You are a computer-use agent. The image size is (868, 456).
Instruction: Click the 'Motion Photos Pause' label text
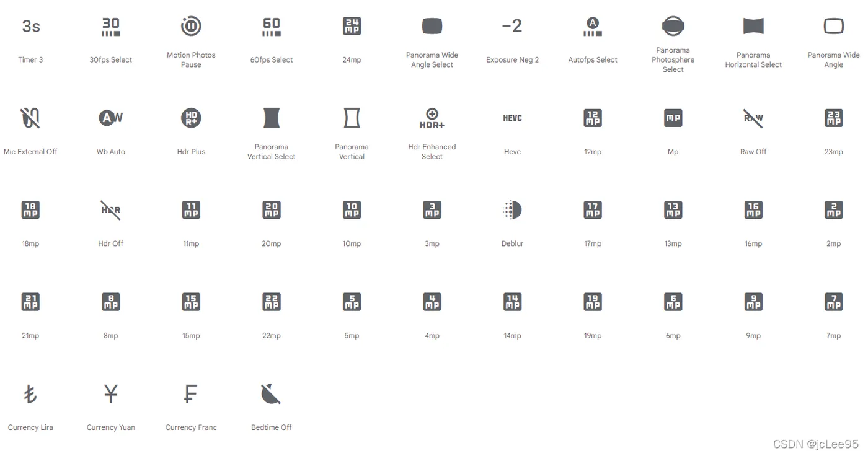pyautogui.click(x=191, y=59)
